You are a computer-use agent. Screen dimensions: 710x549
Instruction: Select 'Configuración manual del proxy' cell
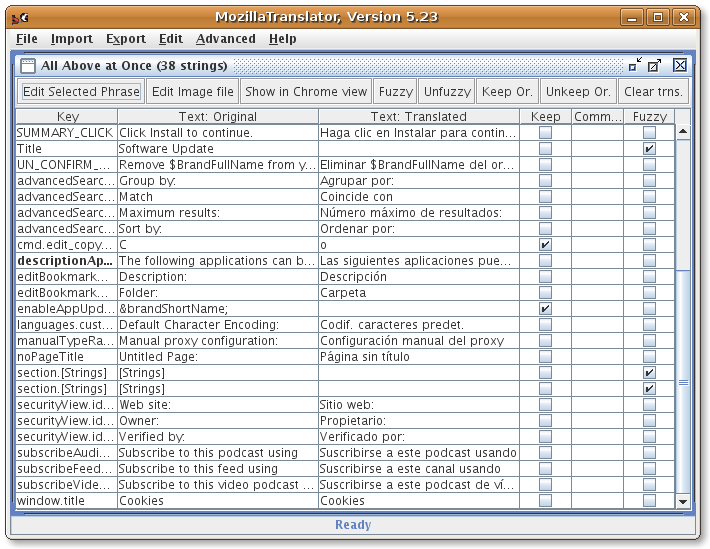click(419, 341)
